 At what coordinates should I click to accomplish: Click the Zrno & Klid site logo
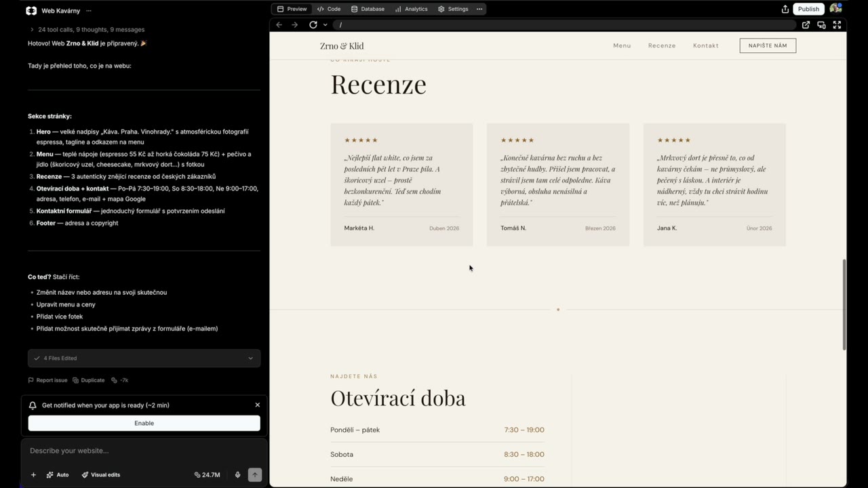click(342, 46)
